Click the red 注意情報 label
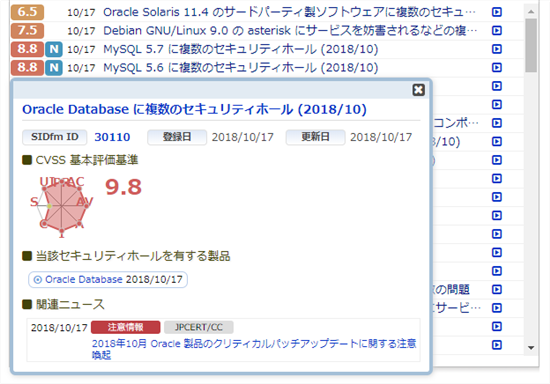The image size is (550, 384). coord(125,327)
